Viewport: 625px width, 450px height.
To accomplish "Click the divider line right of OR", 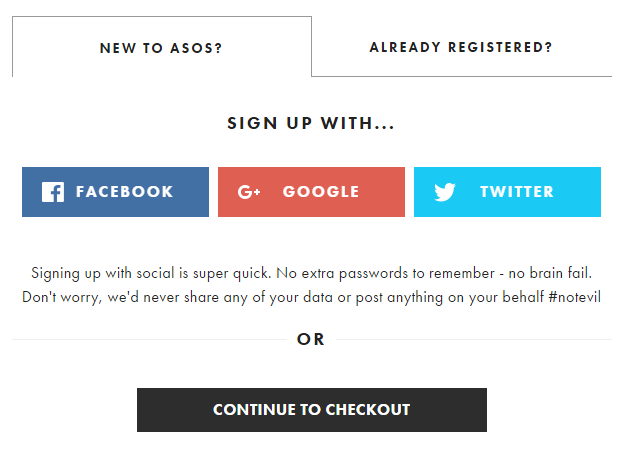I will click(474, 340).
